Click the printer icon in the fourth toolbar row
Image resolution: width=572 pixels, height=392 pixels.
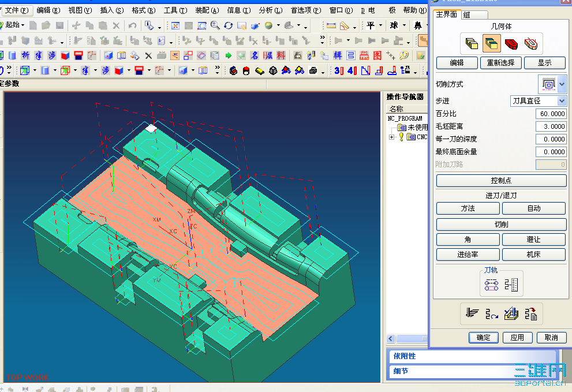coord(313,70)
